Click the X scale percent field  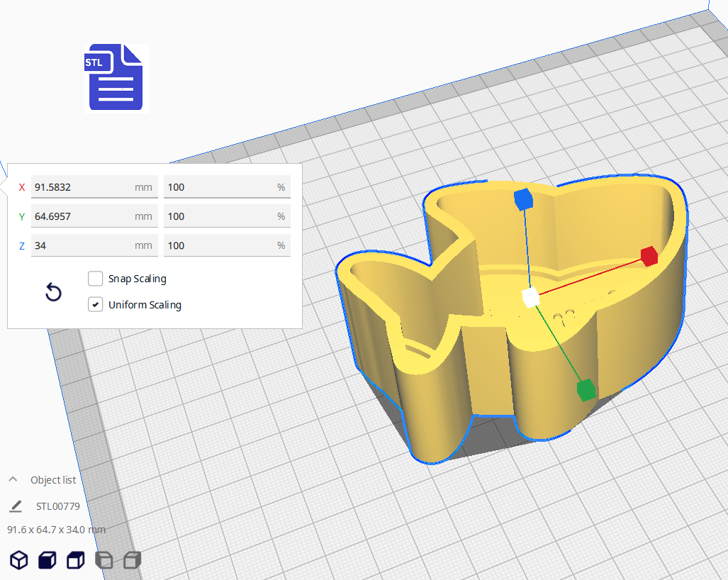point(227,187)
